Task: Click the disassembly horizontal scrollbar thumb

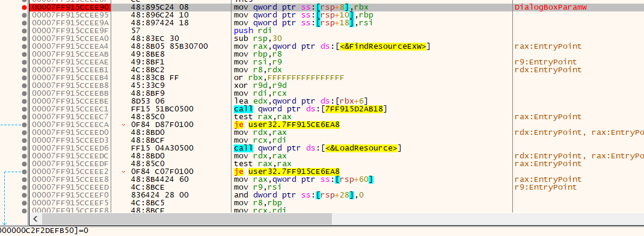Action: [x=187, y=219]
